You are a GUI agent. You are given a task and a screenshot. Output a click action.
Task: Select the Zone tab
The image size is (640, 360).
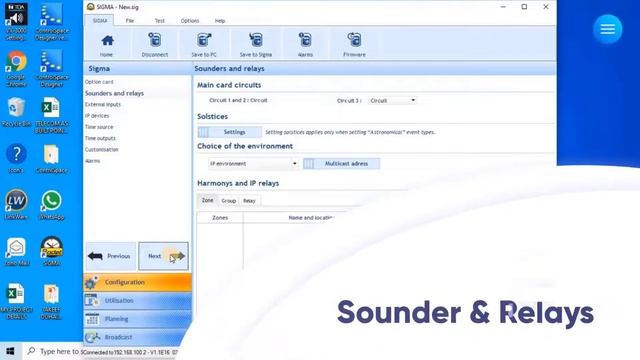point(207,200)
